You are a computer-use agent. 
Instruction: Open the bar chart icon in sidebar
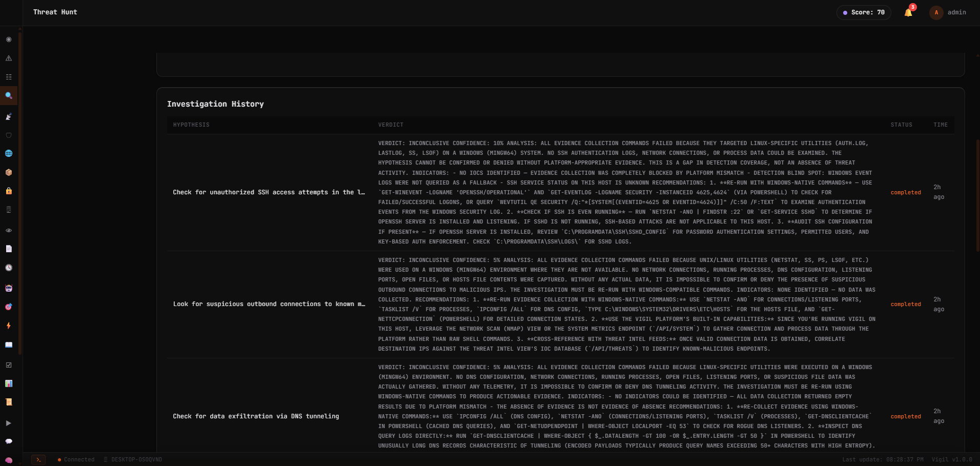(x=9, y=383)
